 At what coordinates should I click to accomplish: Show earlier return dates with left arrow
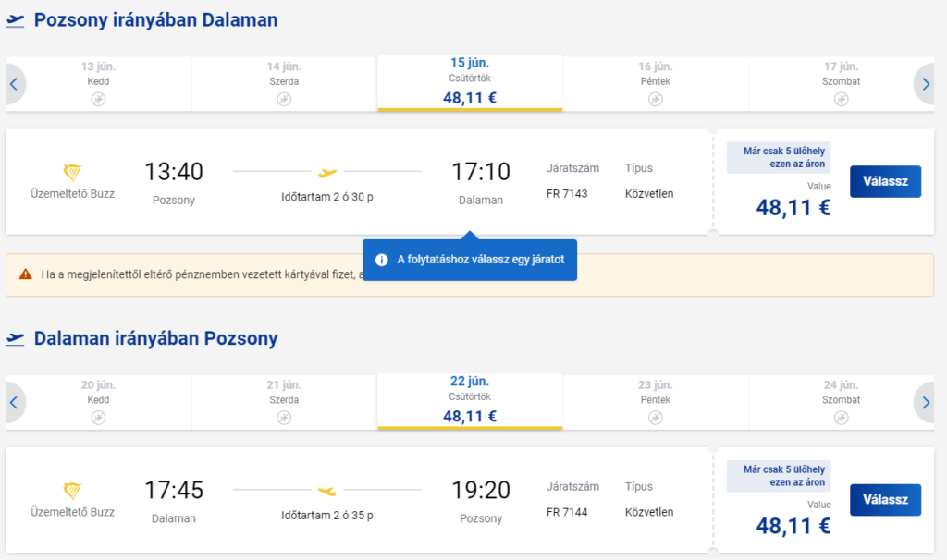click(x=15, y=403)
